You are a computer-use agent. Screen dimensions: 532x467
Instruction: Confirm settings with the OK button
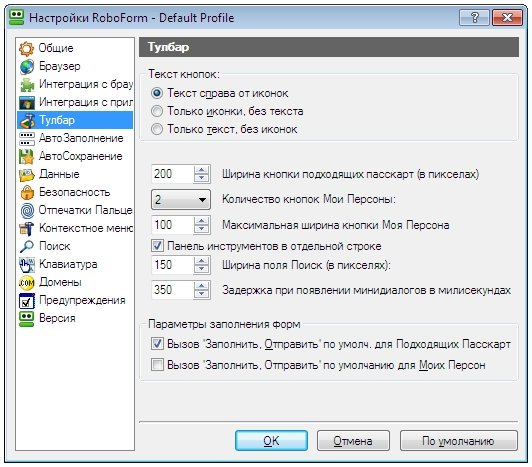coord(271,441)
